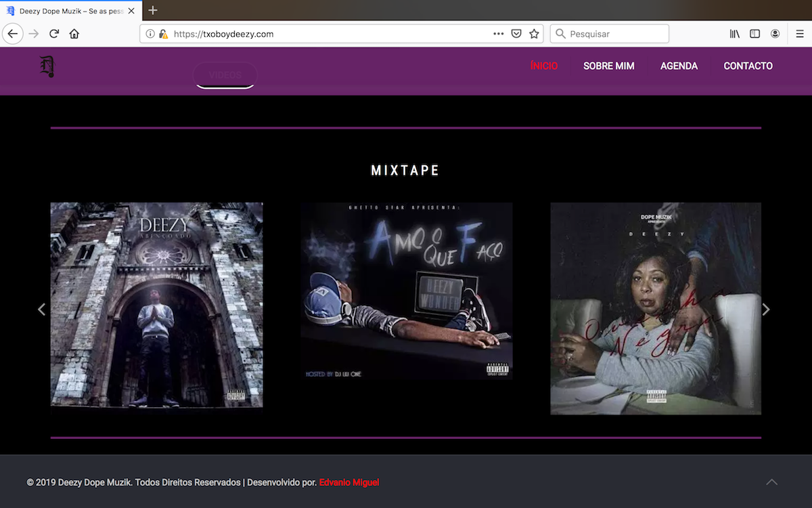Open the SOBRE MIM page
The image size is (812, 508).
(x=609, y=66)
